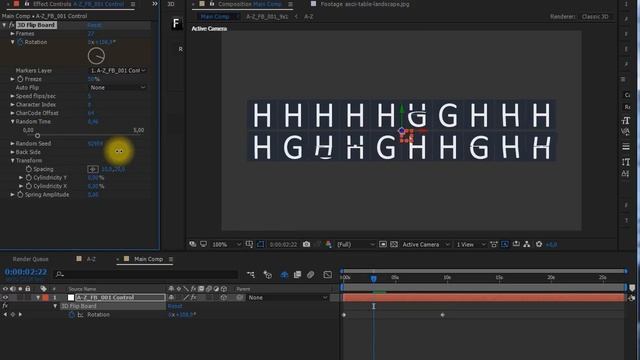The height and width of the screenshot is (360, 640).
Task: Select the Main Comp timeline tab
Action: (148, 259)
